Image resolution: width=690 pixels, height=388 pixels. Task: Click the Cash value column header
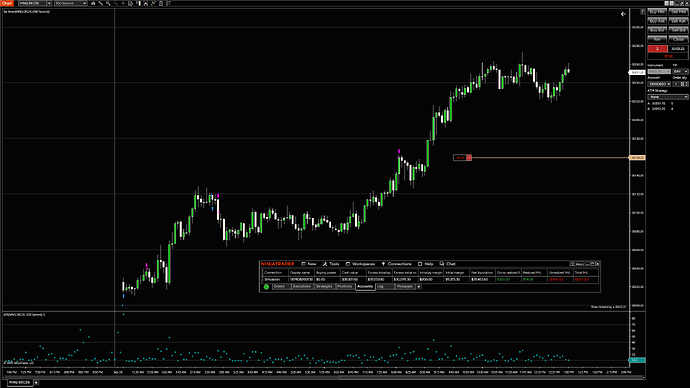pyautogui.click(x=352, y=273)
